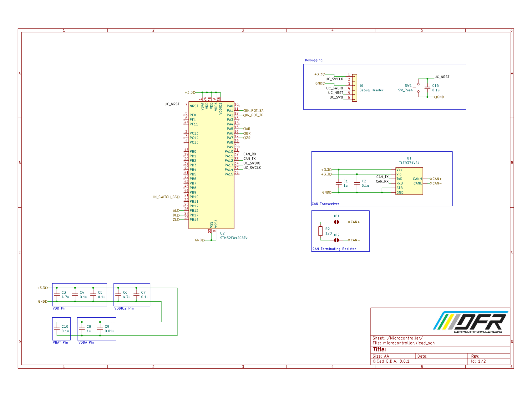Click the C16 0.1u capacitor symbol
This screenshot has height=393, width=532.
(x=427, y=88)
